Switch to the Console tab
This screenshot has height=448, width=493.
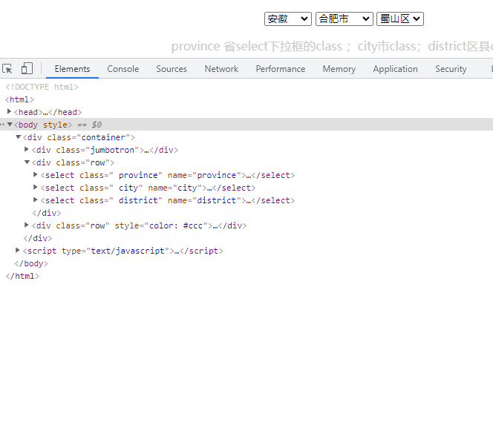tap(123, 69)
